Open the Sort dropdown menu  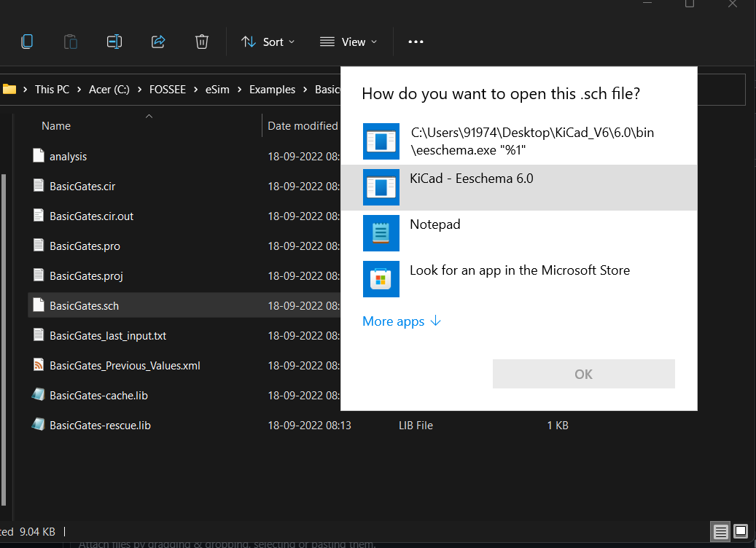[268, 42]
